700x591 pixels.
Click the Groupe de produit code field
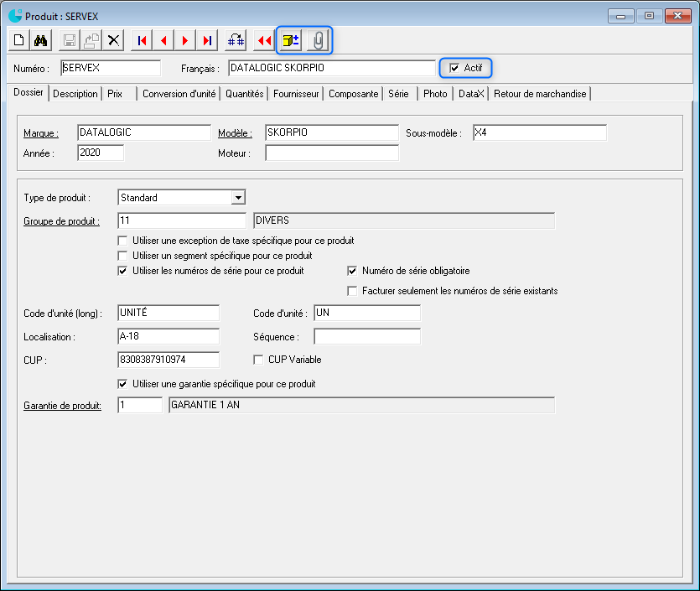[x=182, y=220]
